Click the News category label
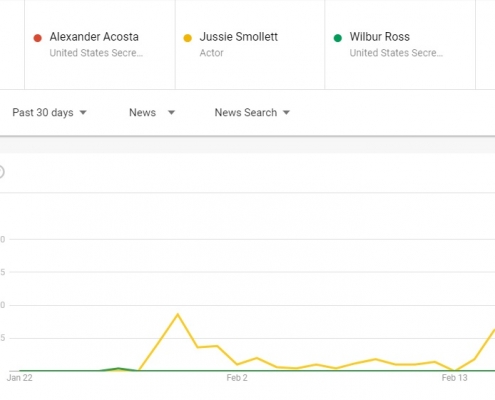This screenshot has width=495, height=400. point(142,113)
